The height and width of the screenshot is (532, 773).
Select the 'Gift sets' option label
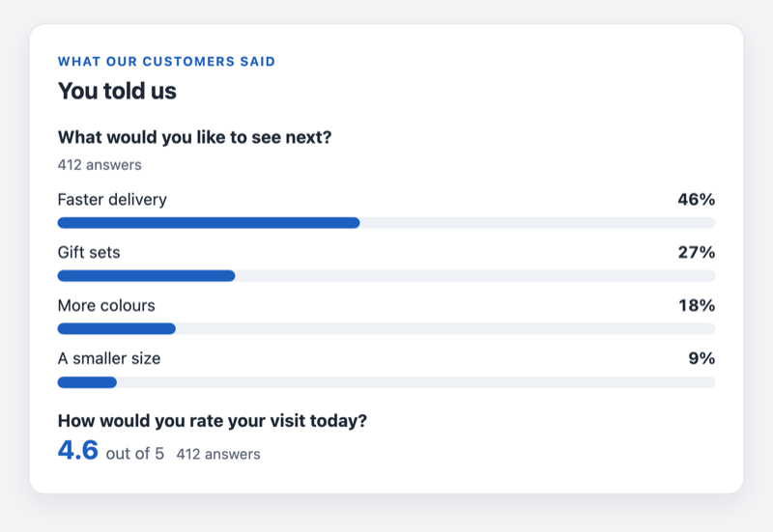point(89,253)
